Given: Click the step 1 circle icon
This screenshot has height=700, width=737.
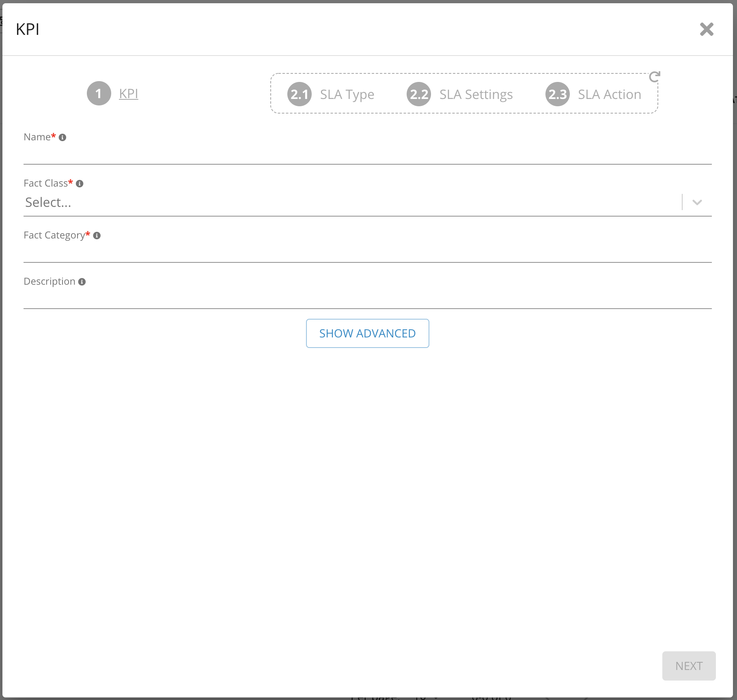Looking at the screenshot, I should click(x=99, y=94).
